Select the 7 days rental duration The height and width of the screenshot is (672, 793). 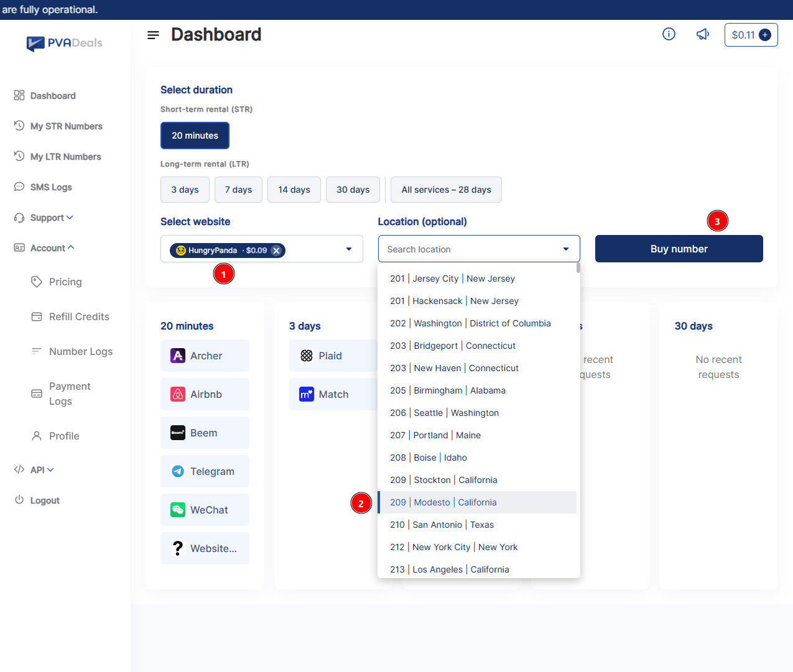coord(238,190)
